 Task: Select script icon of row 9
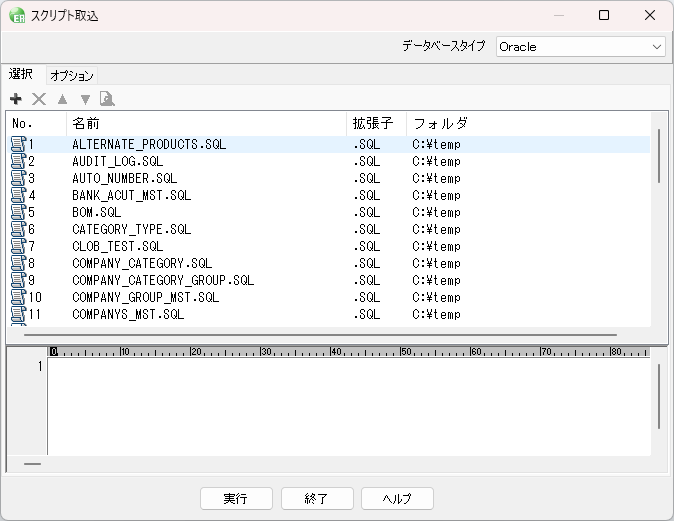click(18, 280)
